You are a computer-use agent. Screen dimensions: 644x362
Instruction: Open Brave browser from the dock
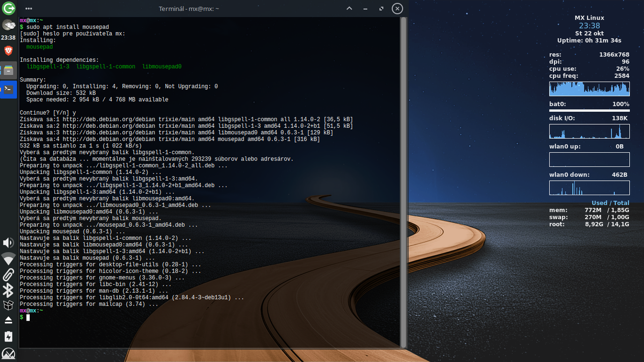tap(8, 50)
